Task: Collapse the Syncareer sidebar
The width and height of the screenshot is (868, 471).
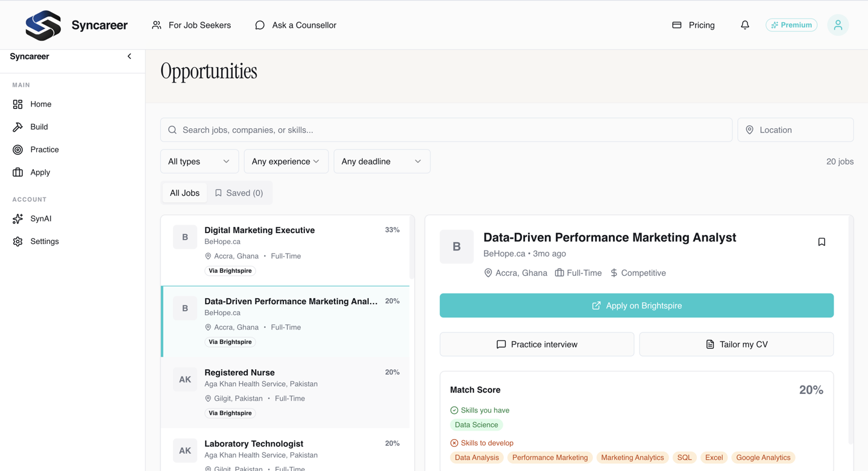Action: click(x=129, y=56)
